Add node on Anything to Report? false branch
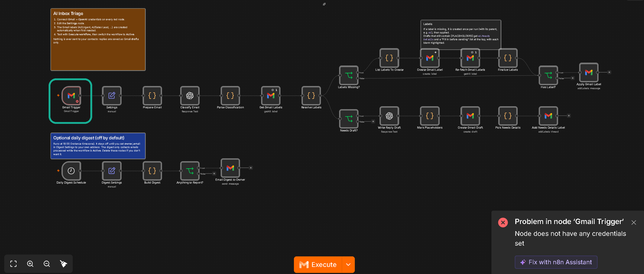 point(214,174)
